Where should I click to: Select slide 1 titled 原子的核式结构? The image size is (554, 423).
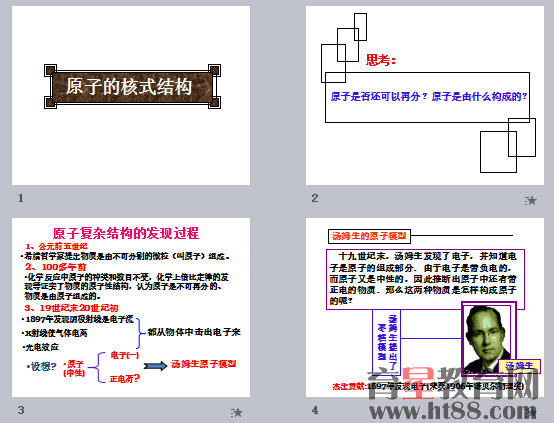pyautogui.click(x=131, y=95)
